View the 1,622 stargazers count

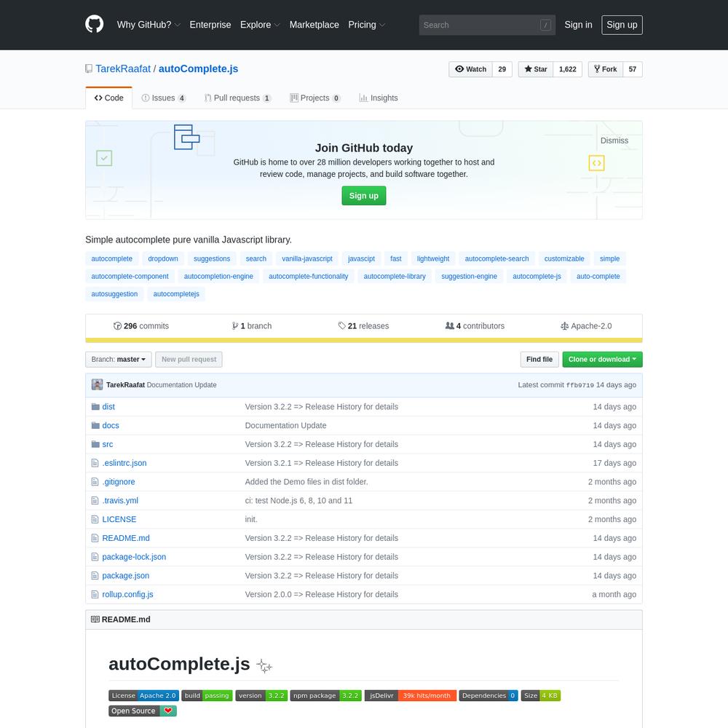coord(567,69)
